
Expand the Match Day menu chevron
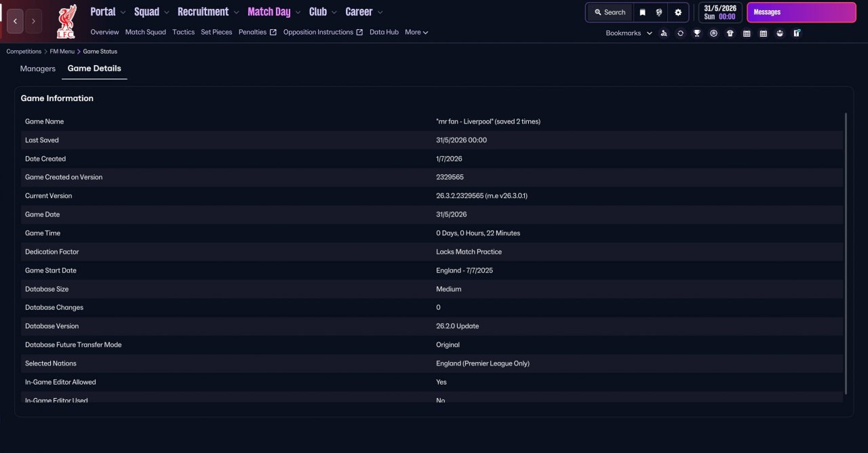[x=298, y=12]
